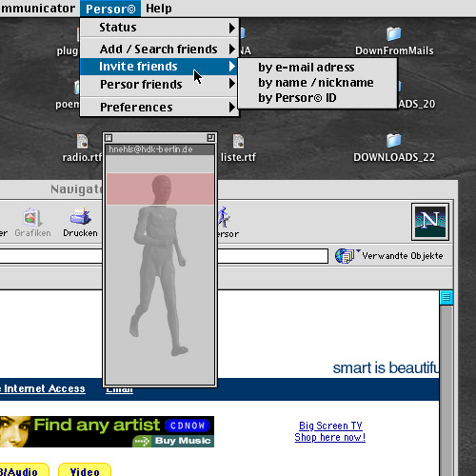This screenshot has height=476, width=476.
Task: Select the radio.rtf file icon
Action: (82, 141)
